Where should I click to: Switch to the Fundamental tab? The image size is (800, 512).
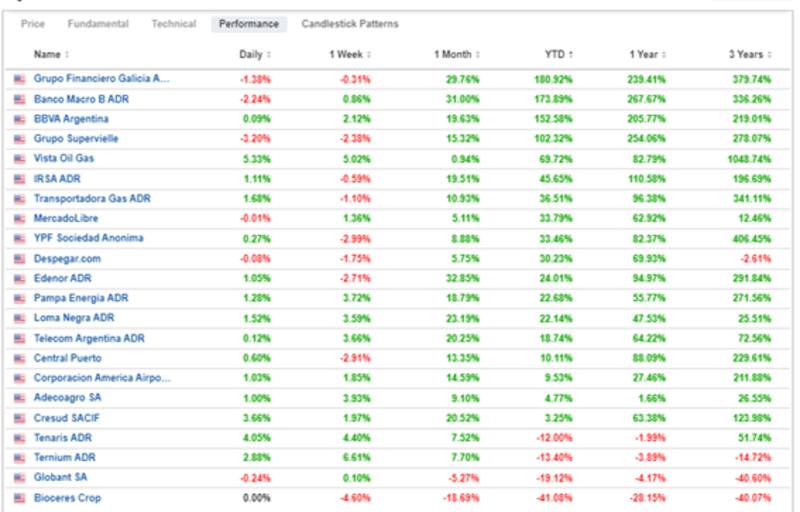coord(98,24)
